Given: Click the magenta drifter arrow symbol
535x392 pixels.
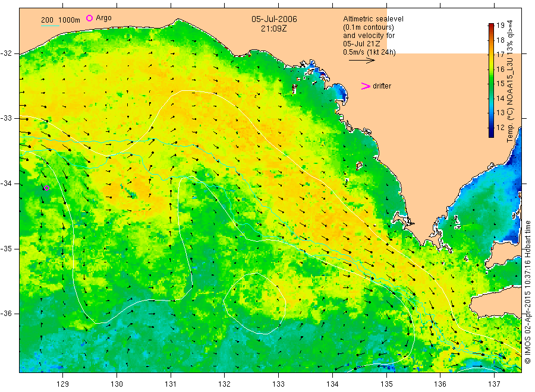Looking at the screenshot, I should pos(366,86).
